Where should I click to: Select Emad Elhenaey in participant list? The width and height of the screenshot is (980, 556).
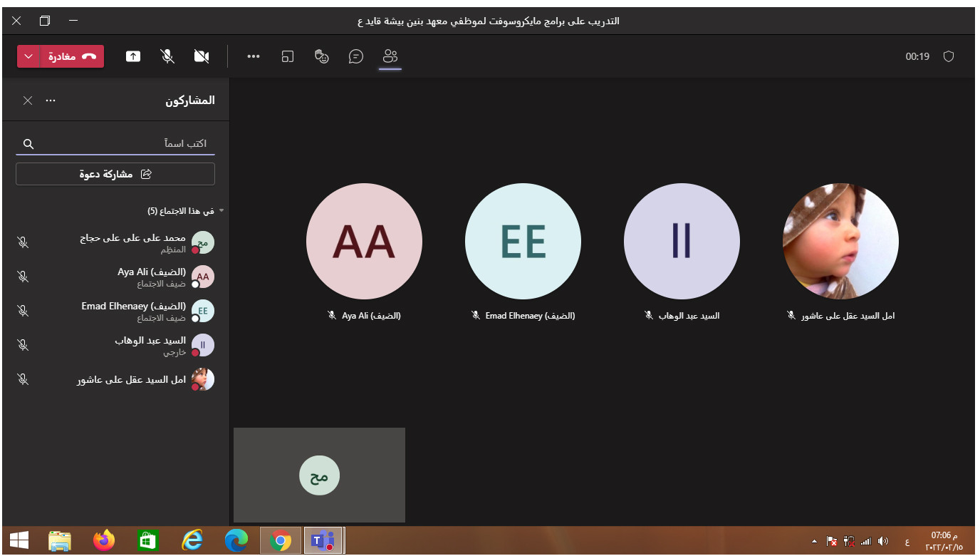pyautogui.click(x=115, y=312)
